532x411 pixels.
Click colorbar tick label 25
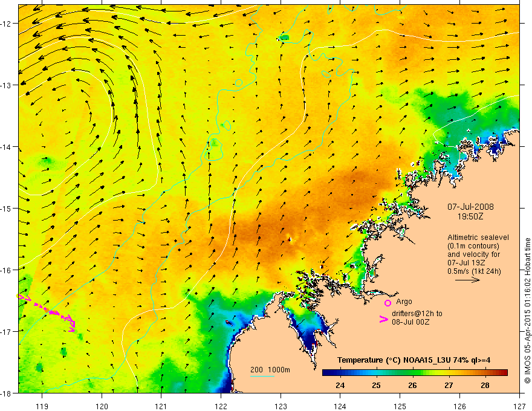(376, 385)
